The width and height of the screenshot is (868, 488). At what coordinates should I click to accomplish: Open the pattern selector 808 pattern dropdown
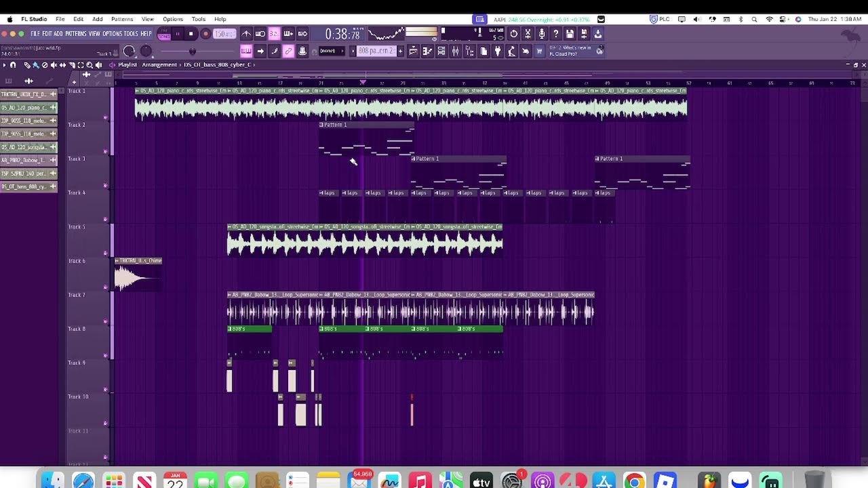click(376, 51)
